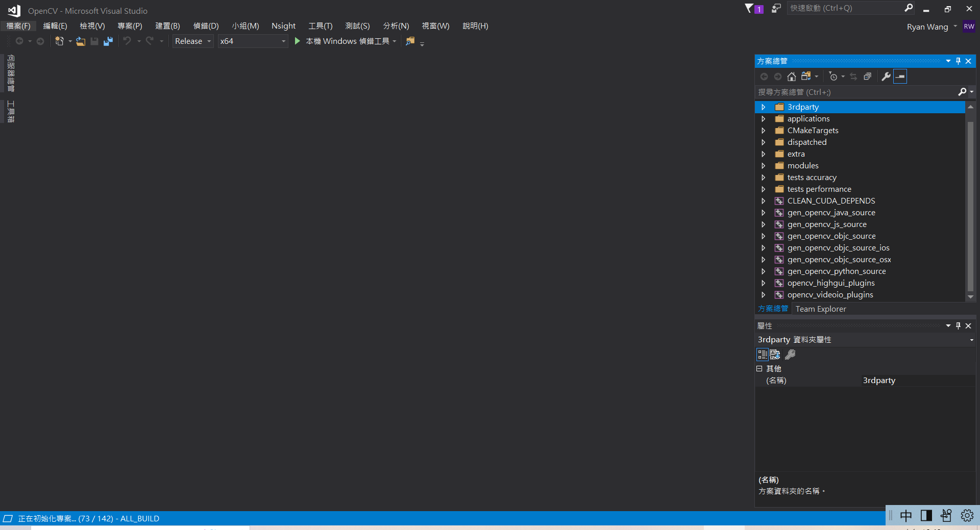This screenshot has height=530, width=980.
Task: Select the dispatched folder
Action: 806,142
